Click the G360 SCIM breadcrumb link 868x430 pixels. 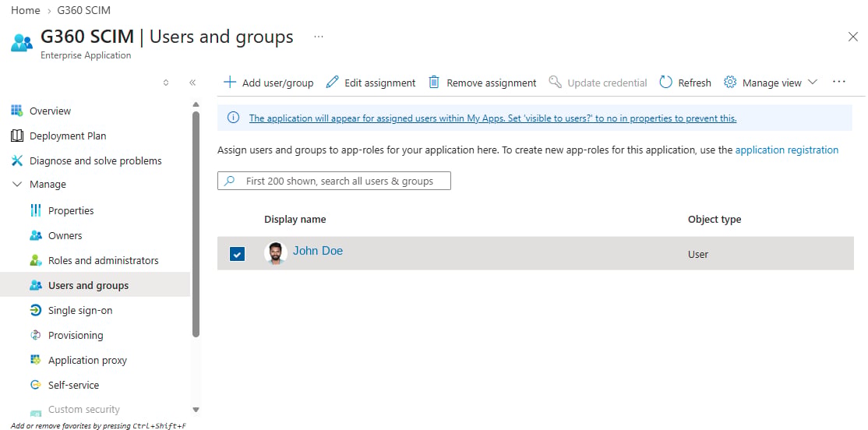83,10
